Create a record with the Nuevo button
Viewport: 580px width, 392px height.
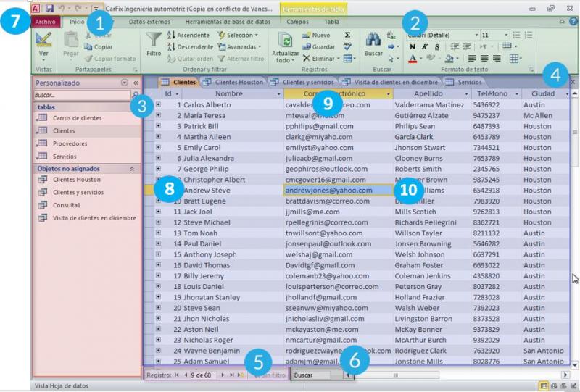(x=316, y=35)
